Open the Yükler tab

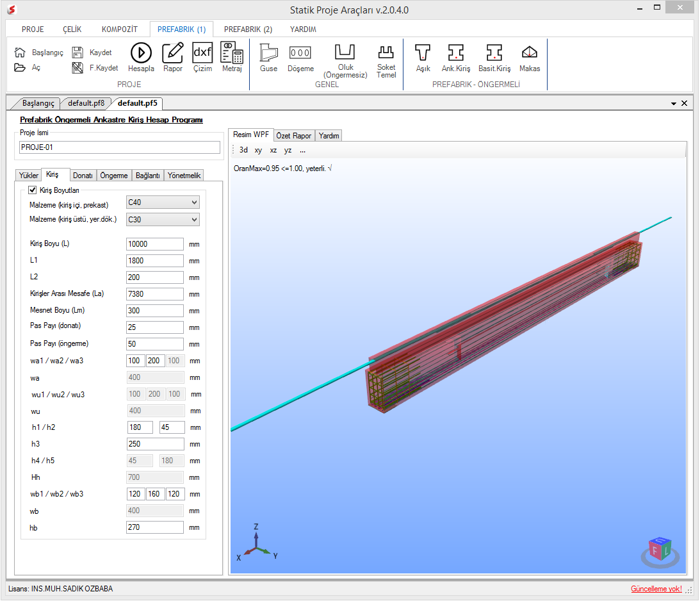point(29,176)
